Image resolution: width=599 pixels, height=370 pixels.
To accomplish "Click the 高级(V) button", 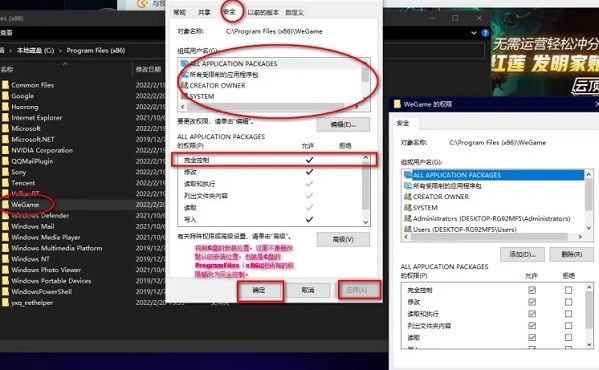I will point(343,239).
